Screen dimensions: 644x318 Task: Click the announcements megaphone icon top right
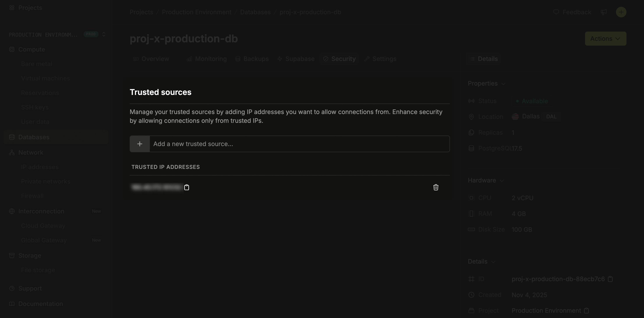604,12
